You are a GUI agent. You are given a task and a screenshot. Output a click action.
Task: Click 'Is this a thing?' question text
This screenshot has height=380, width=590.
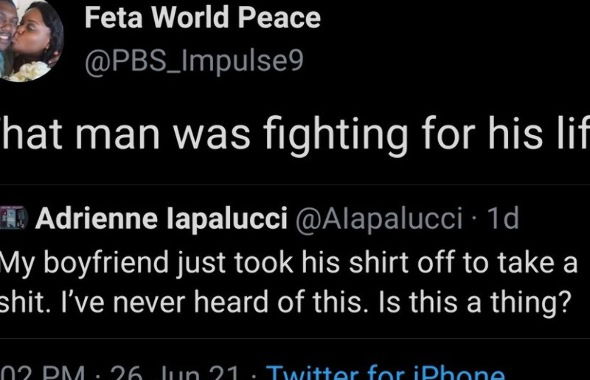tap(473, 302)
